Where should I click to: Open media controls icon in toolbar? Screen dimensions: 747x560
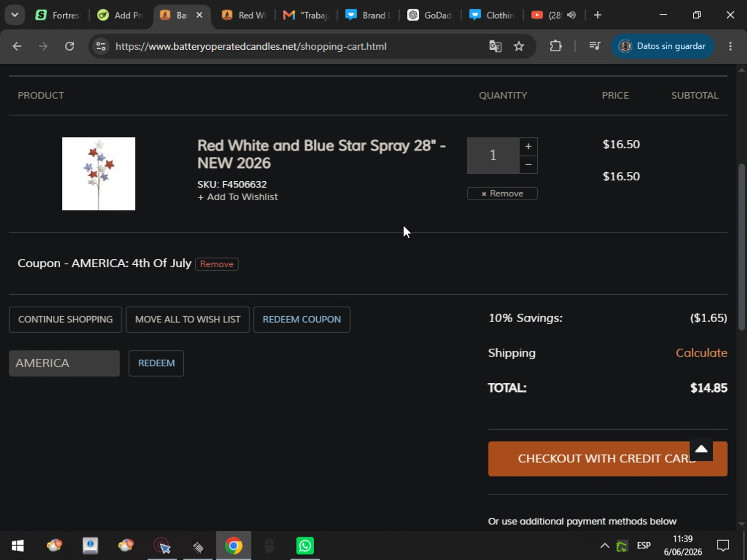pos(595,46)
